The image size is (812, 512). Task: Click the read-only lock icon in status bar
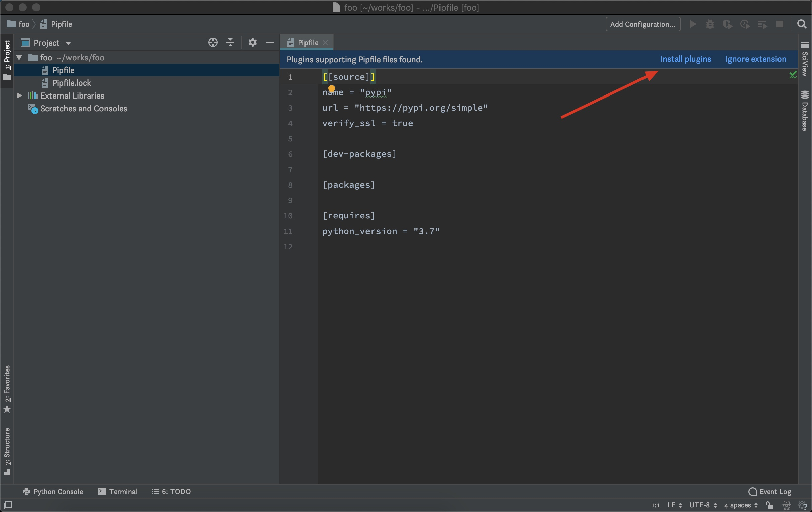769,505
